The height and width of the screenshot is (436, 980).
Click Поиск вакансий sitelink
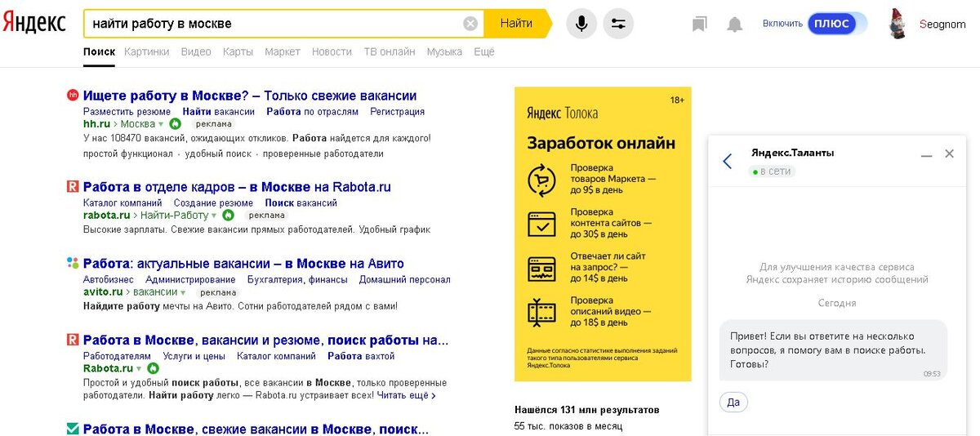point(301,203)
